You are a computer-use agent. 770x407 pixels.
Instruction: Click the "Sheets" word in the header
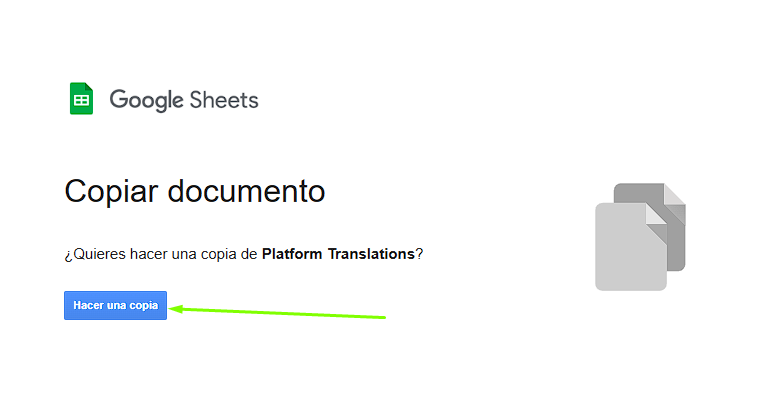tap(224, 100)
